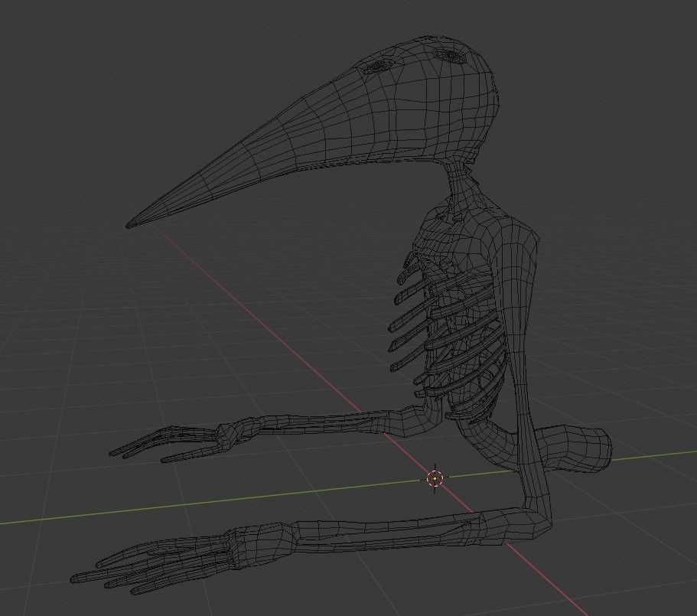Click the left eye socket on the head
Screen dimensions: 697x616
[x=378, y=67]
